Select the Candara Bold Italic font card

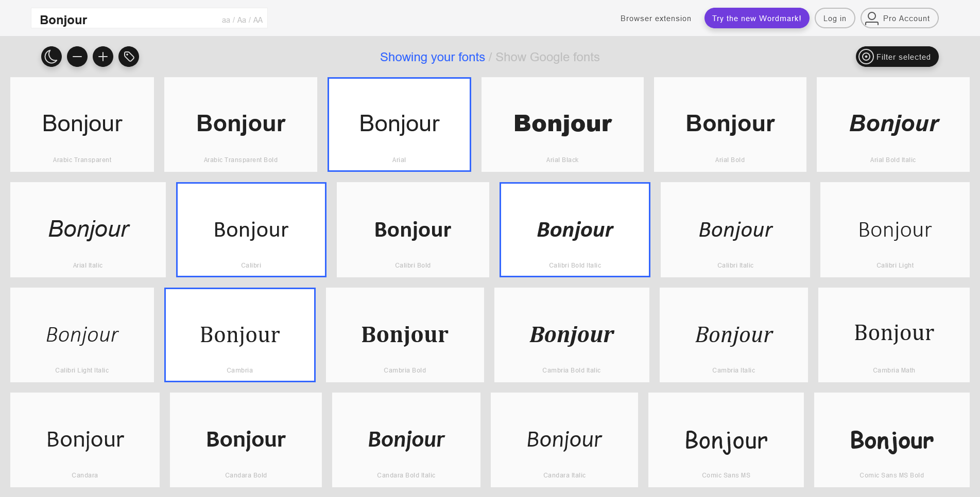point(406,440)
